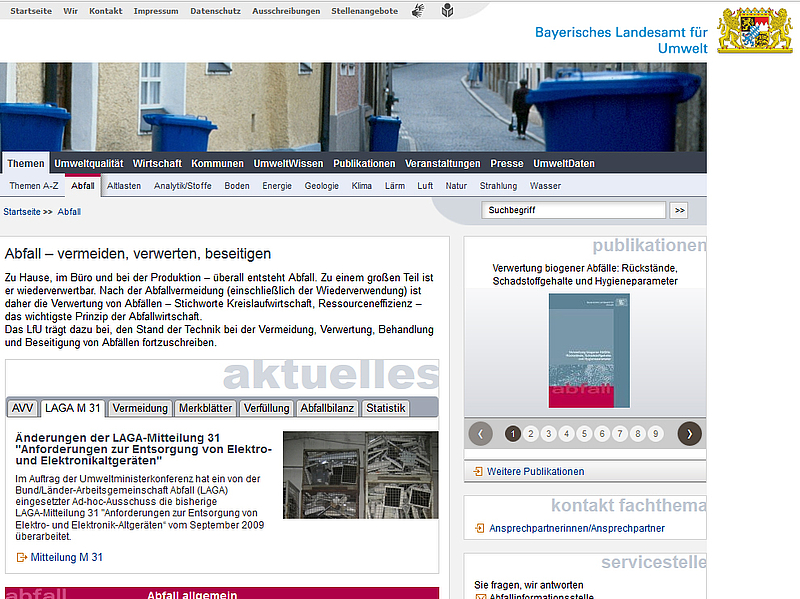Click the Bavarian coat of arms logo
Image resolution: width=800 pixels, height=599 pixels.
pyautogui.click(x=755, y=29)
